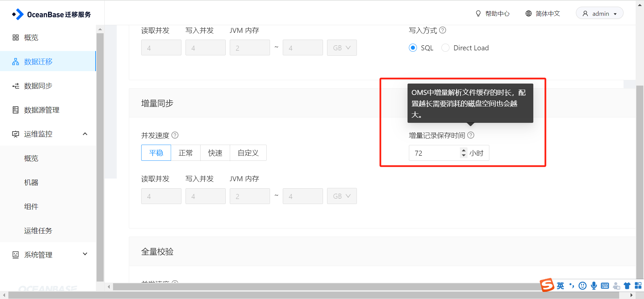Click the 写入并发 field in 增量同步
Viewport: 644px width, 299px height.
[206, 196]
